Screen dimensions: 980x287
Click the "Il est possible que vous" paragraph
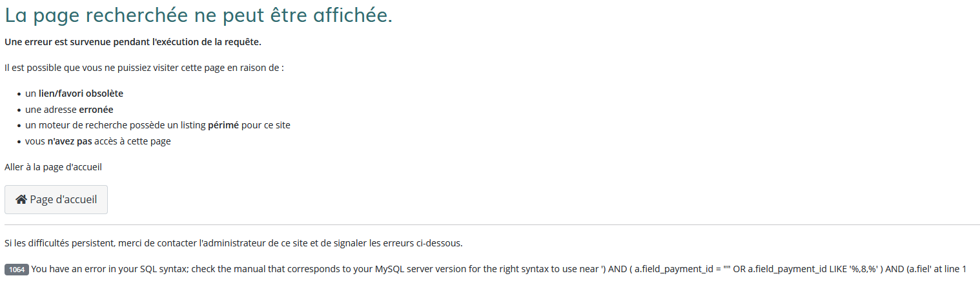pyautogui.click(x=144, y=68)
